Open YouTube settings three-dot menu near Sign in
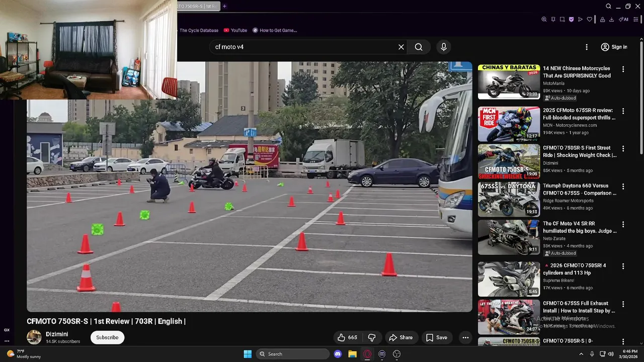Image resolution: width=644 pixels, height=362 pixels. click(x=586, y=47)
